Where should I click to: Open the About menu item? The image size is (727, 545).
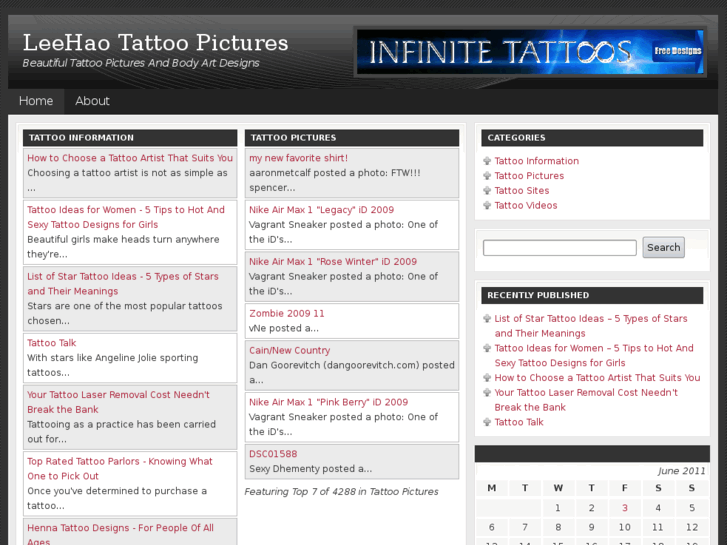(92, 101)
